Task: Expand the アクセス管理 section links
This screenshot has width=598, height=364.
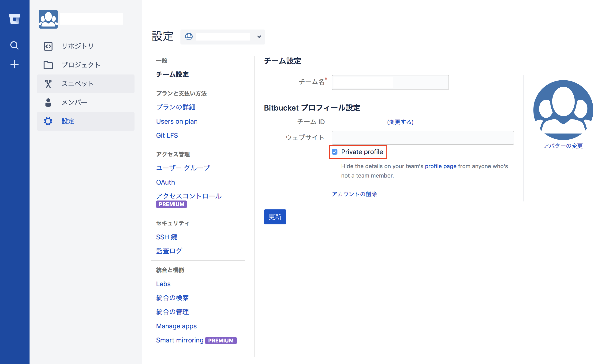Action: 173,154
